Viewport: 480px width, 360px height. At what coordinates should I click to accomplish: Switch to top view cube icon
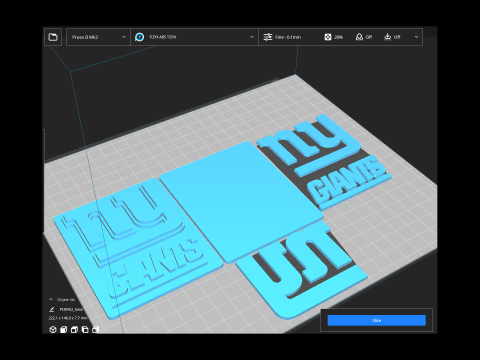(74, 329)
